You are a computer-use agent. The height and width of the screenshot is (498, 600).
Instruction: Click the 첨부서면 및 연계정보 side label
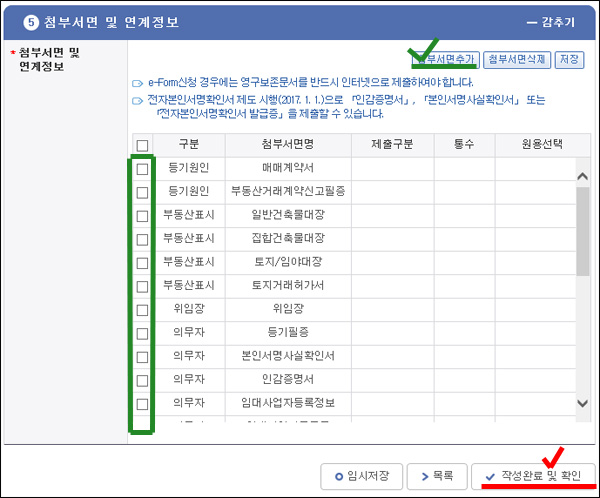pyautogui.click(x=49, y=60)
